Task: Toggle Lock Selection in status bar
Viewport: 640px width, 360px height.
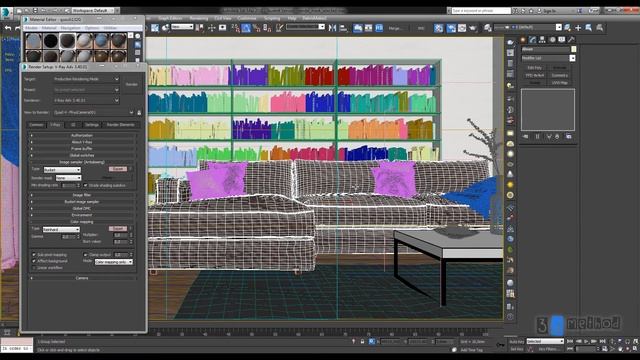Action: click(362, 341)
